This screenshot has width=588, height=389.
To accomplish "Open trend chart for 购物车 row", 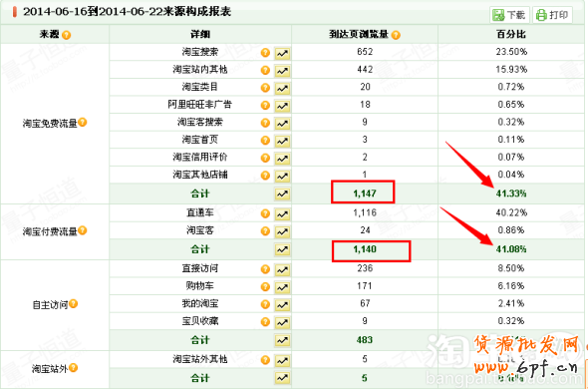I will 282,287.
